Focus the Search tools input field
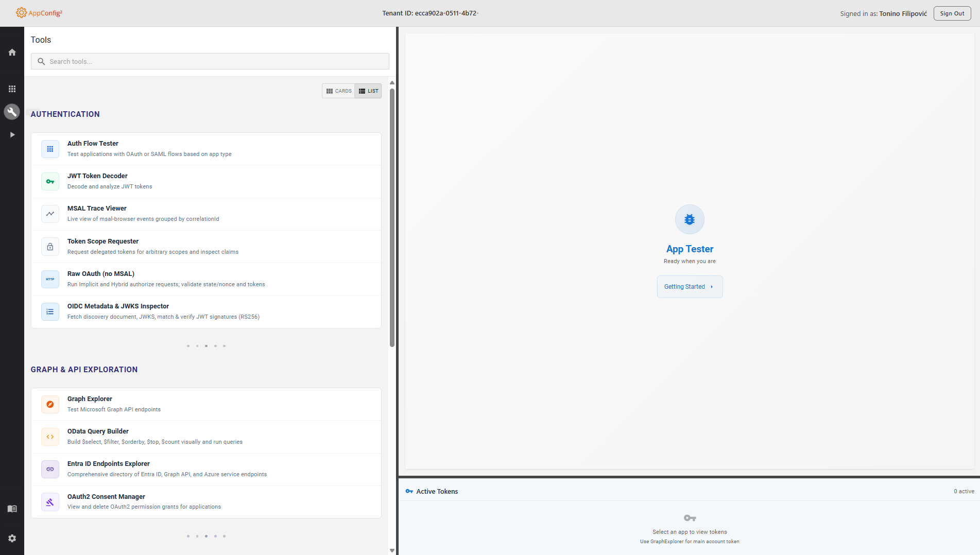This screenshot has width=980, height=555. pos(210,61)
